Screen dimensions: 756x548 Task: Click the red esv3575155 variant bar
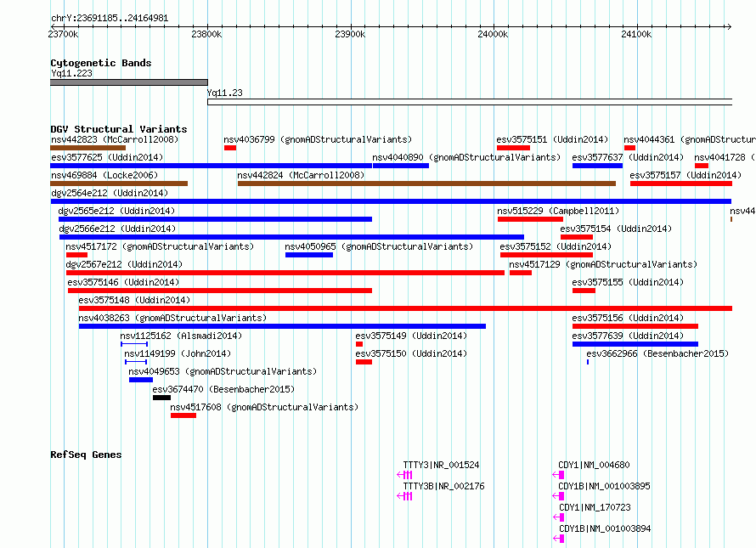point(584,291)
